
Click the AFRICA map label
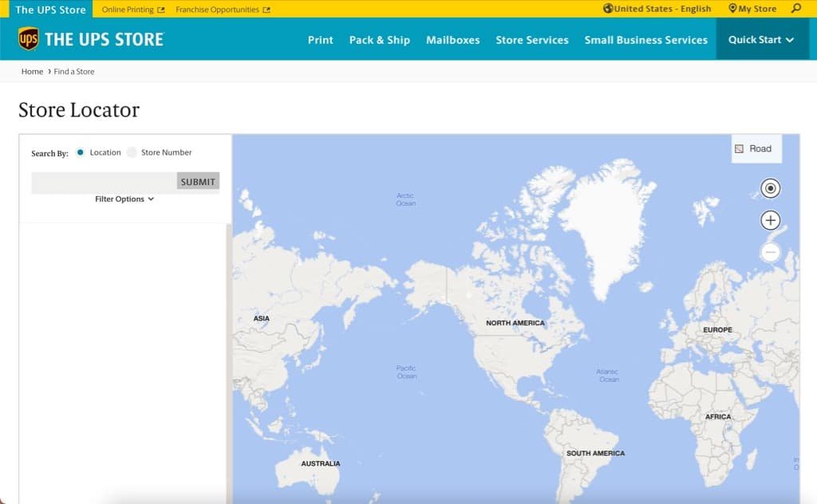point(718,416)
